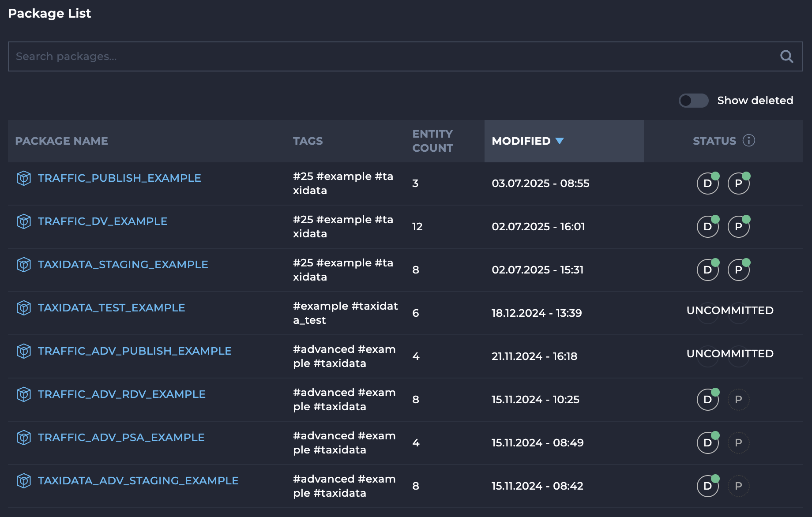Open the TAXIDATA_STAGING_EXAMPLE package link

pyautogui.click(x=123, y=265)
